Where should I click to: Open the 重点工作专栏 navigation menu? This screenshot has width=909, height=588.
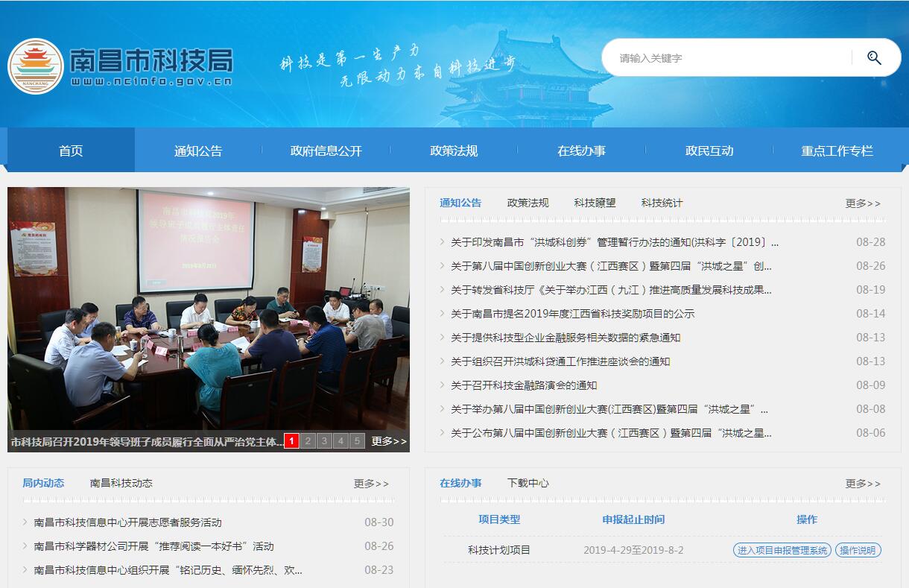837,151
